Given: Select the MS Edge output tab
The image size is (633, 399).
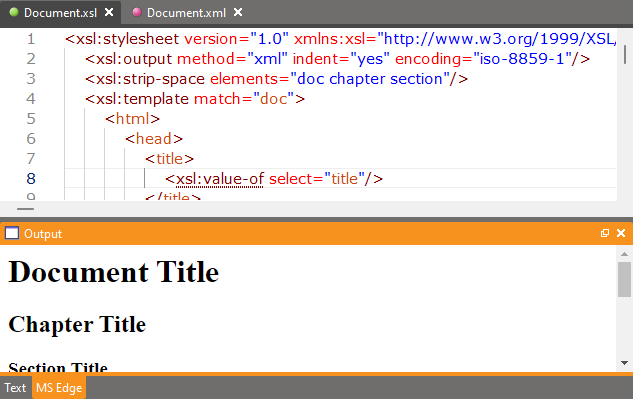Looking at the screenshot, I should click(x=59, y=388).
